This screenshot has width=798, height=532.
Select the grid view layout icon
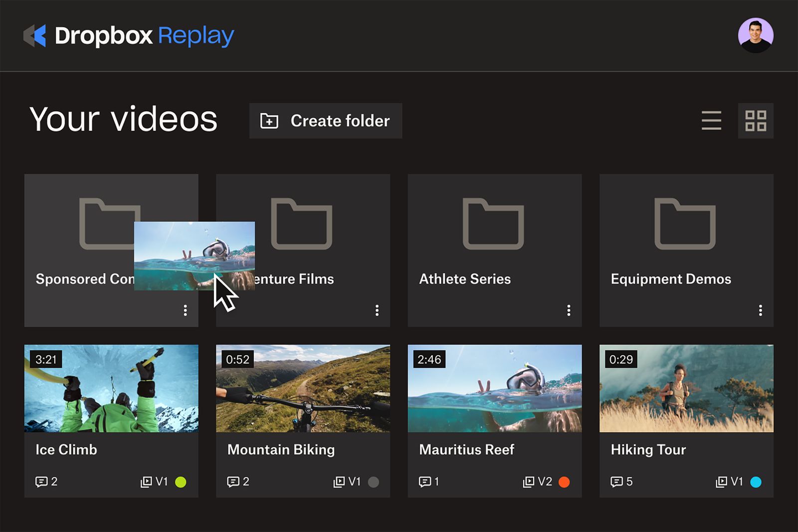[x=756, y=121]
